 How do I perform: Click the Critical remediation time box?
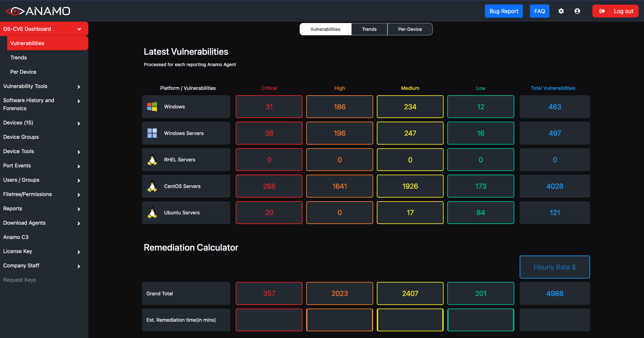(269, 320)
